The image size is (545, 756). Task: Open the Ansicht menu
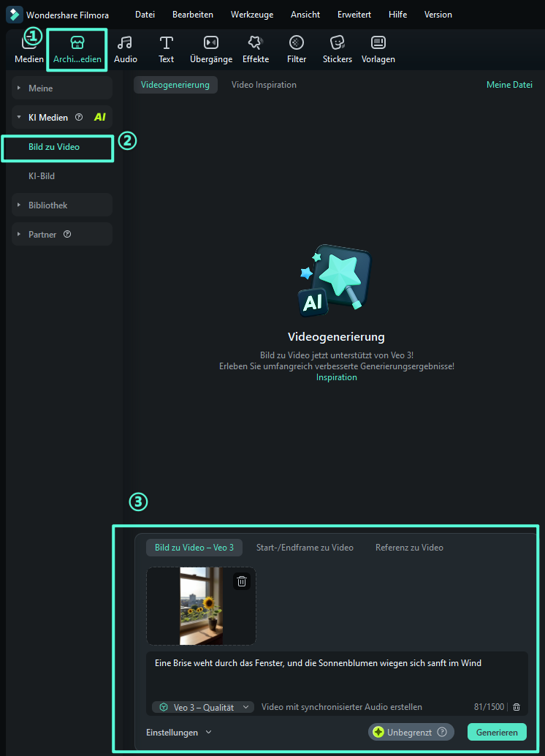click(x=305, y=15)
